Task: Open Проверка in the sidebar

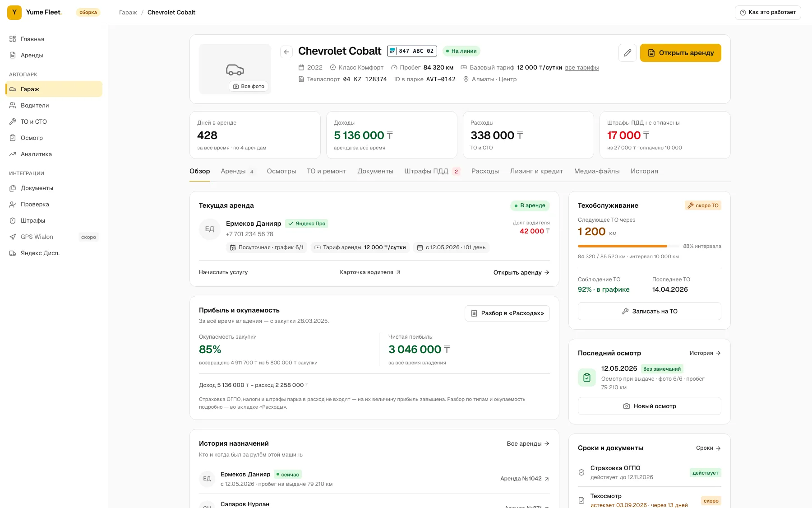Action: (54, 204)
